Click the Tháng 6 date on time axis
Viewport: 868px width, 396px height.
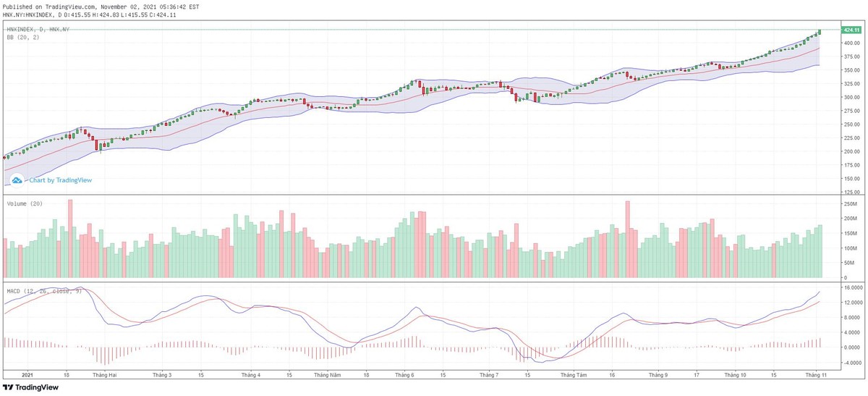(x=404, y=375)
